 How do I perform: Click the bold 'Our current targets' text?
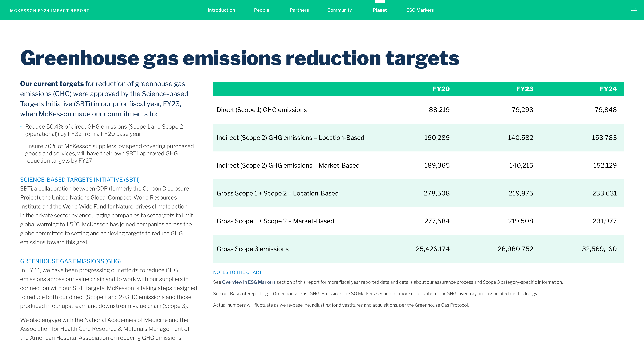52,84
